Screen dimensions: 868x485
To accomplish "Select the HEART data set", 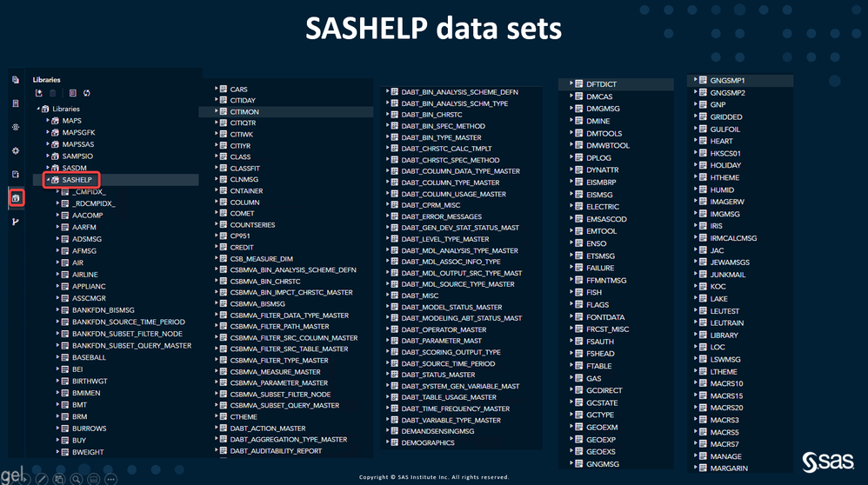I will coord(721,141).
